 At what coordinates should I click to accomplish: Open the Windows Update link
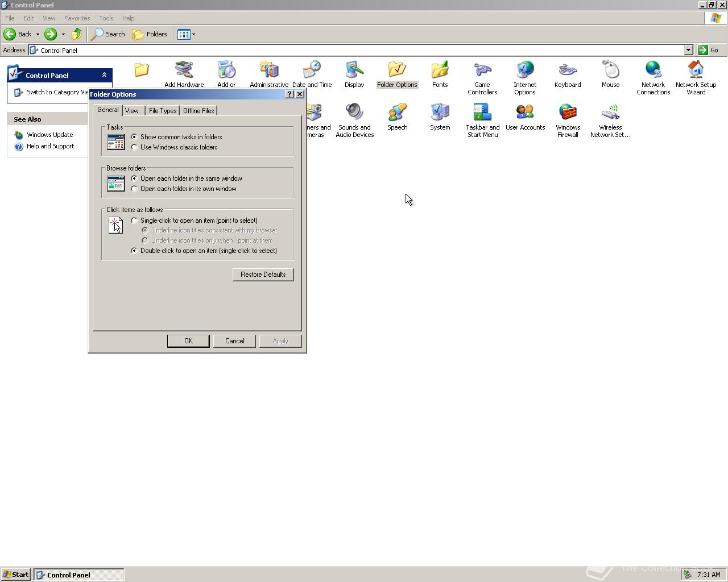pos(49,135)
